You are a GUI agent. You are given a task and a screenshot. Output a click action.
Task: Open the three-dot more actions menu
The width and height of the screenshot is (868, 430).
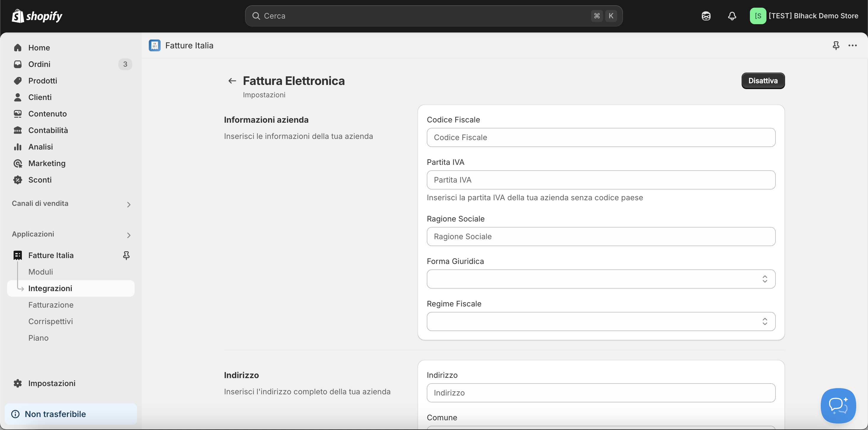[853, 45]
